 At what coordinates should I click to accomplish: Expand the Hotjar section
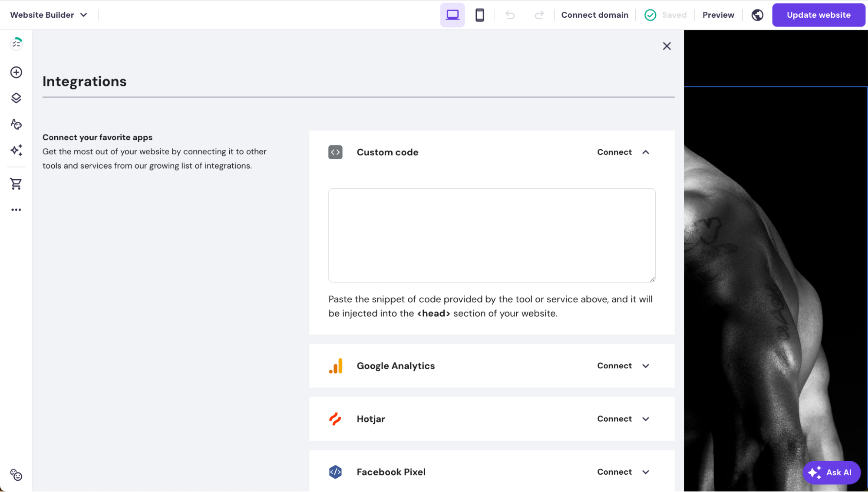[646, 419]
